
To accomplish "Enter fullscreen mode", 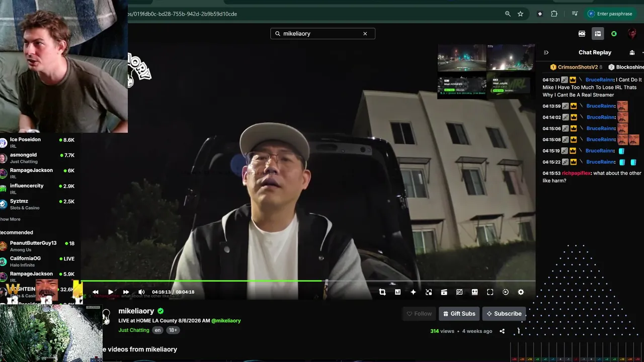I will point(490,292).
